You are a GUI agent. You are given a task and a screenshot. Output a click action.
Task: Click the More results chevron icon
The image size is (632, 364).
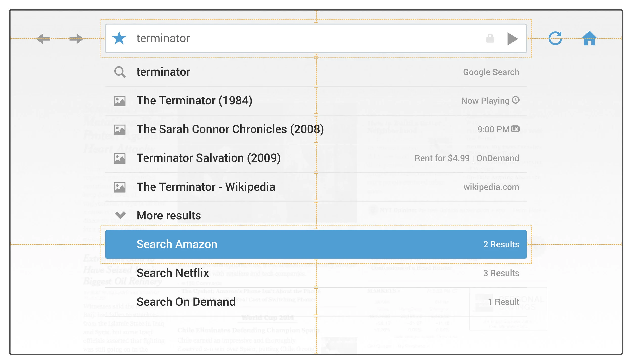(x=120, y=215)
